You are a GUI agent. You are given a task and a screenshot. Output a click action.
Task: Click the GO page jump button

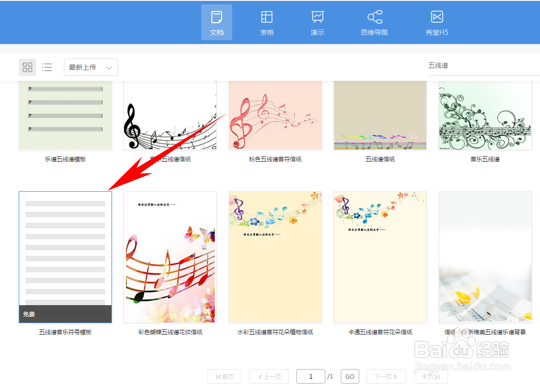tap(350, 376)
